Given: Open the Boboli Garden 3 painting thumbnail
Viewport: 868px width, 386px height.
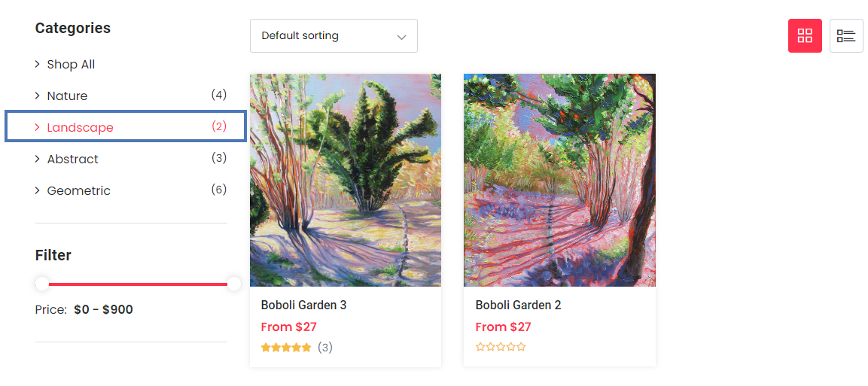Looking at the screenshot, I should click(346, 180).
